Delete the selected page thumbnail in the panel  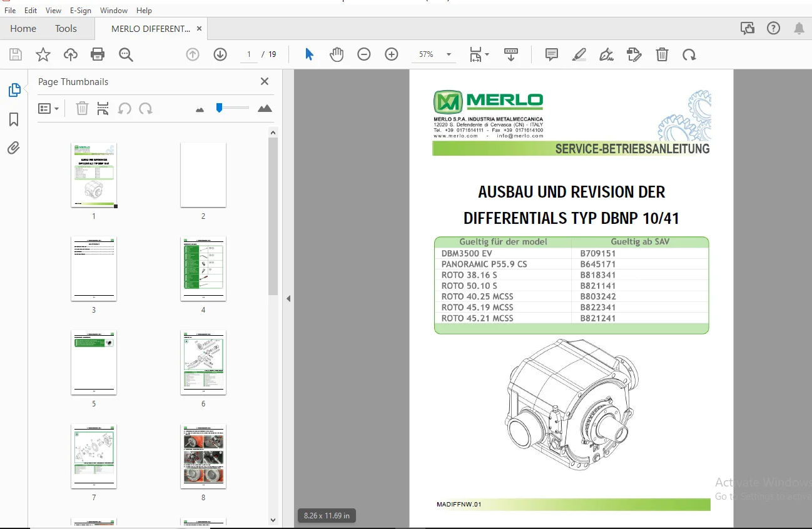point(82,108)
